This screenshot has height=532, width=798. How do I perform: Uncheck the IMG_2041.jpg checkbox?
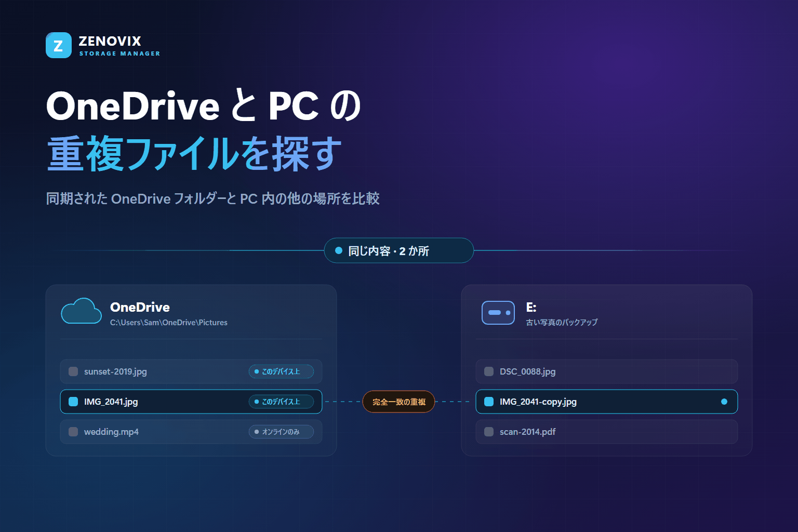click(73, 402)
